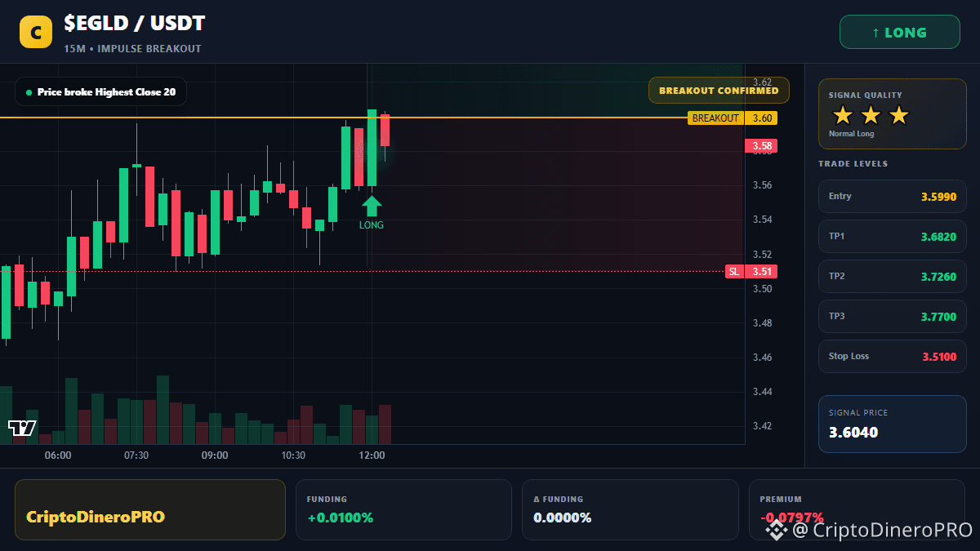
Task: Click the Normal Long quality label
Action: point(851,134)
